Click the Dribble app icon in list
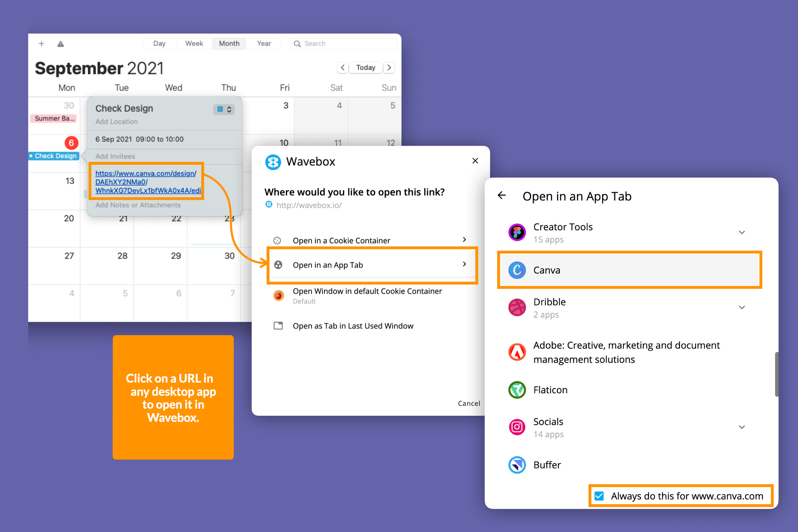The width and height of the screenshot is (798, 532). [x=516, y=309]
